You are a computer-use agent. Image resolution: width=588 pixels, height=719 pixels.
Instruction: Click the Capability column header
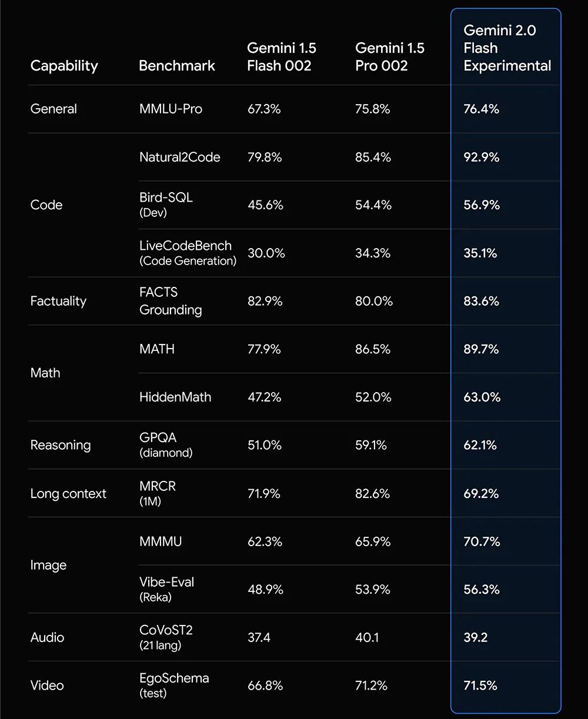pyautogui.click(x=64, y=65)
